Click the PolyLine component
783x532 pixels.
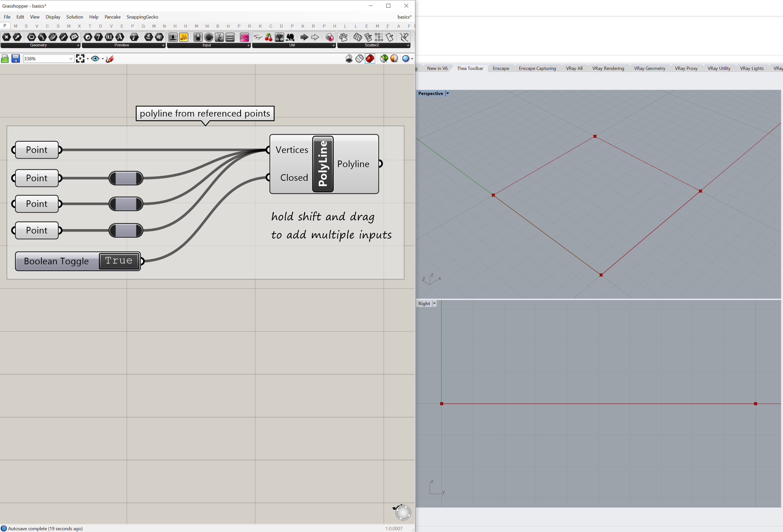point(323,164)
